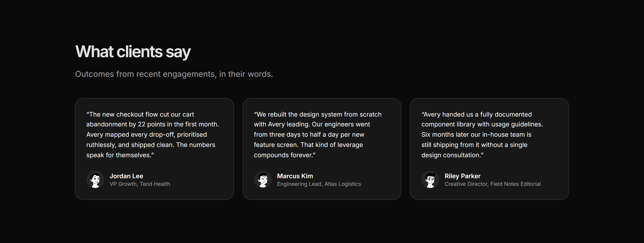Viewport: 644px width, 243px height.
Task: Click 'Six months later' text line
Action: point(476,135)
